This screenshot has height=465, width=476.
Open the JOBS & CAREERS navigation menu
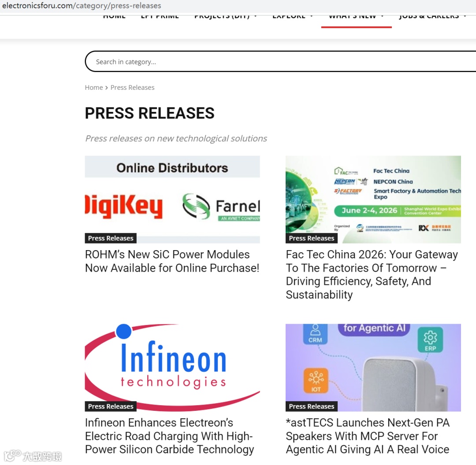(429, 16)
